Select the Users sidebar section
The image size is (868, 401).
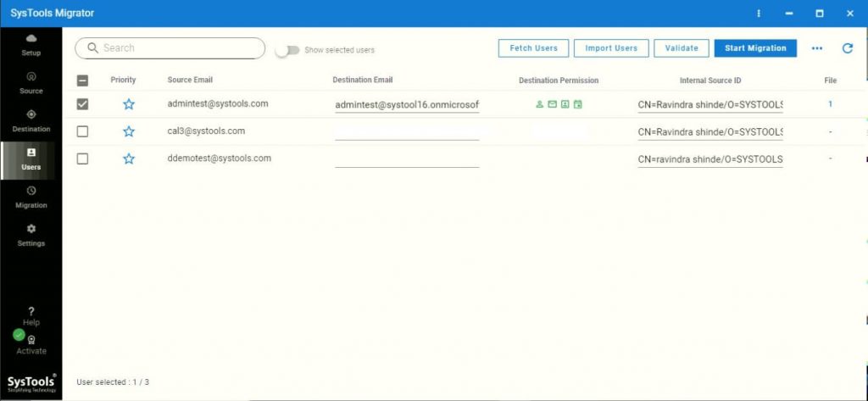pyautogui.click(x=31, y=159)
